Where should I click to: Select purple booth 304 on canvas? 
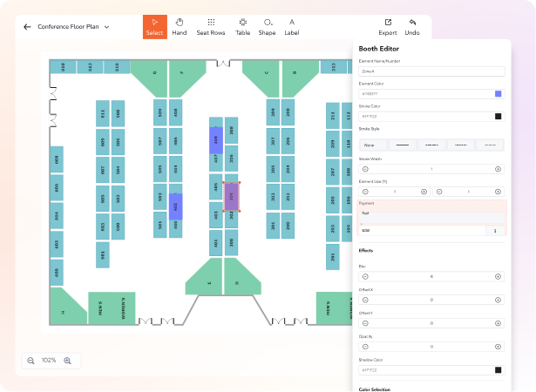[232, 197]
